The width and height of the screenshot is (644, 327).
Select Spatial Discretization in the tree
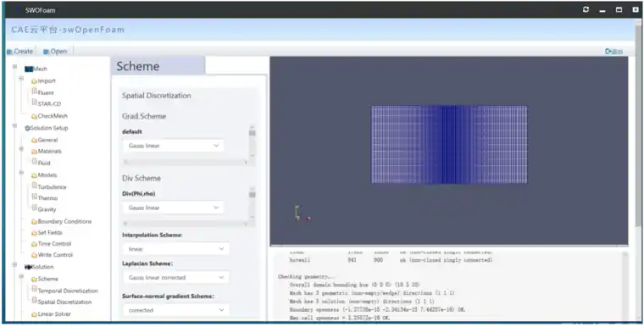coord(62,302)
